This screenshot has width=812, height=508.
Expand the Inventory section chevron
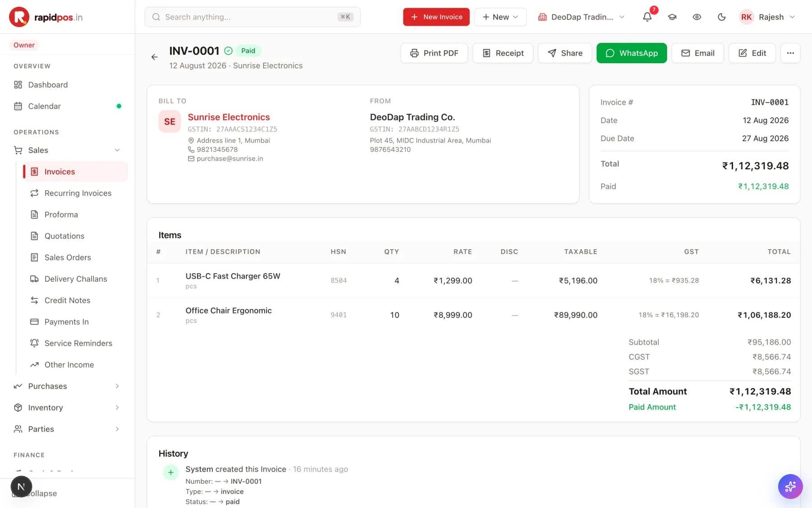pos(117,407)
